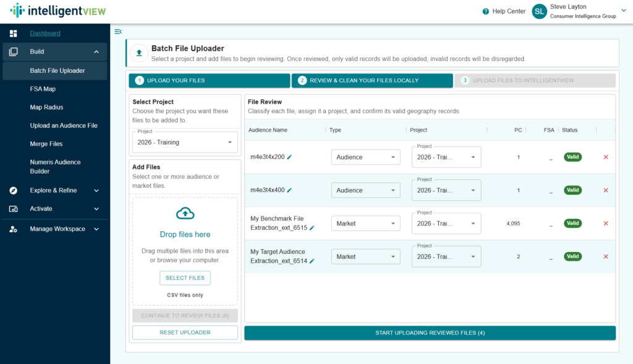Click the Audience Name column header
This screenshot has width=633, height=364.
pos(268,130)
